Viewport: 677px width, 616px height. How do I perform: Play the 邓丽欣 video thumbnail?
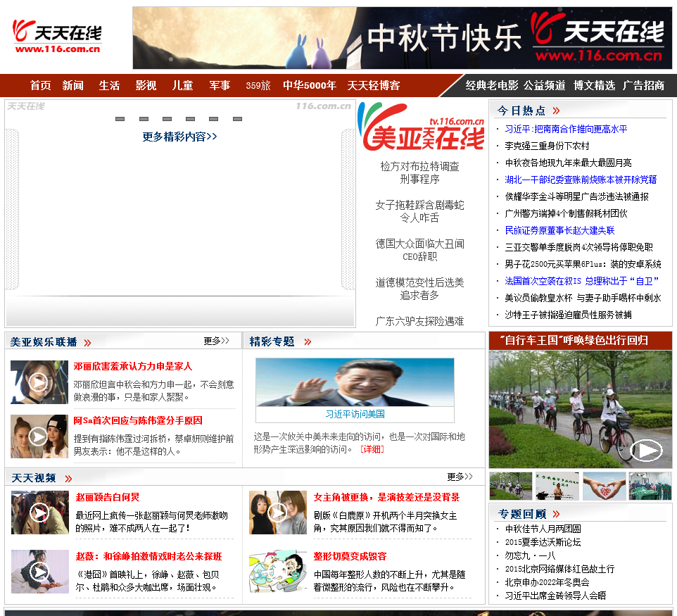pos(39,382)
